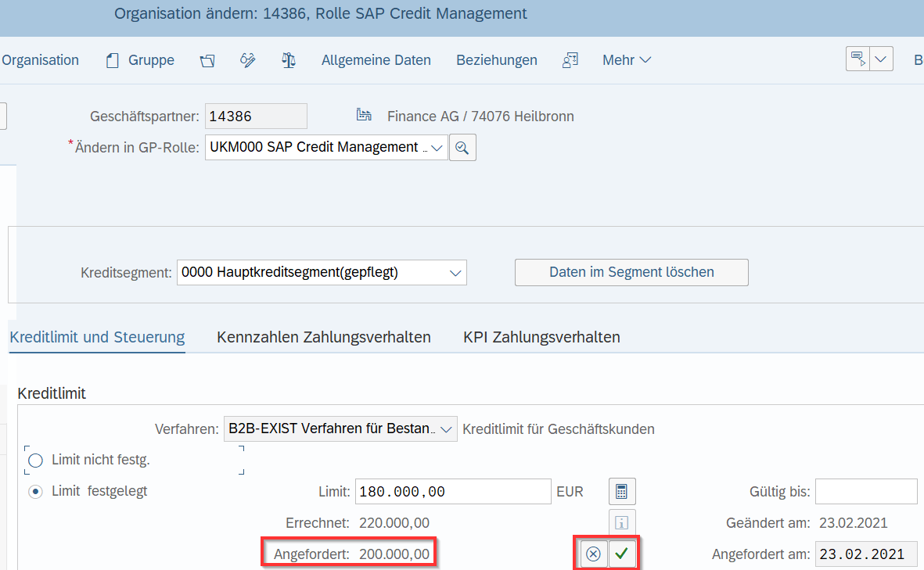Reject the requested limit via the X icon
The width and height of the screenshot is (924, 570).
[593, 554]
